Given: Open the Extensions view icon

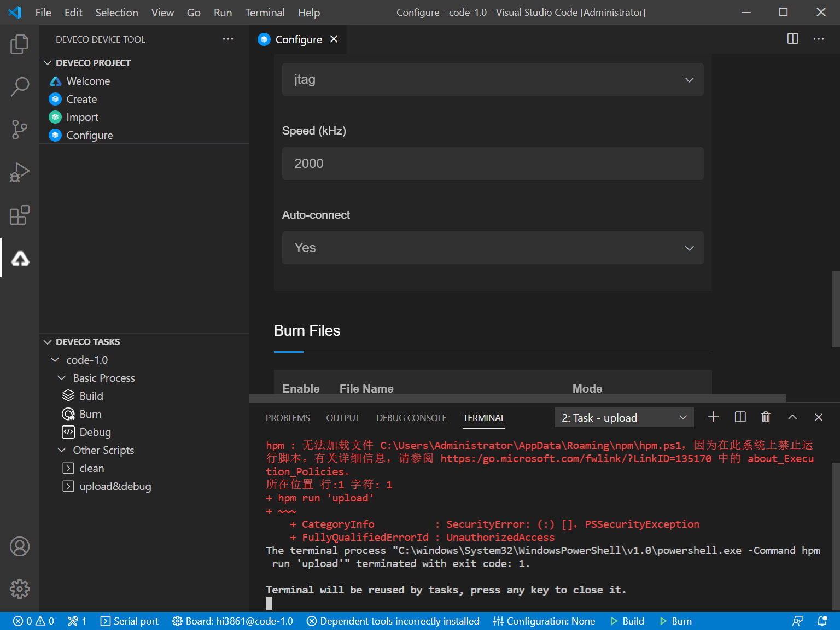Looking at the screenshot, I should [20, 215].
